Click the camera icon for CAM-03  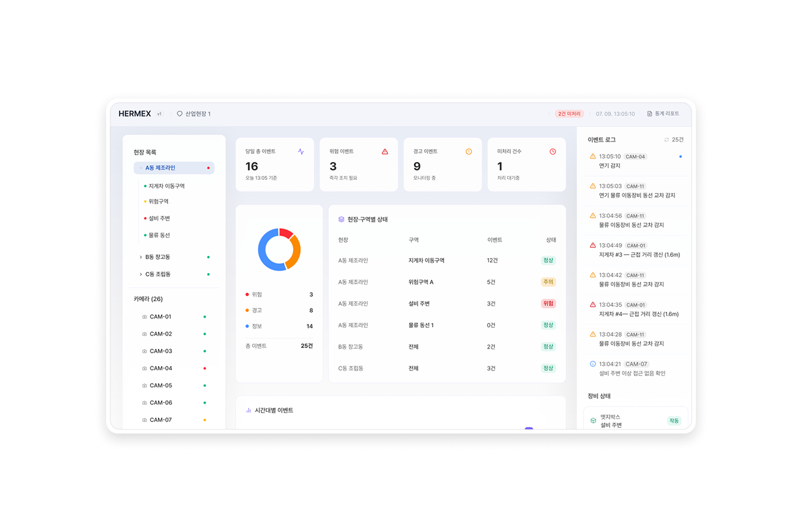click(x=144, y=351)
